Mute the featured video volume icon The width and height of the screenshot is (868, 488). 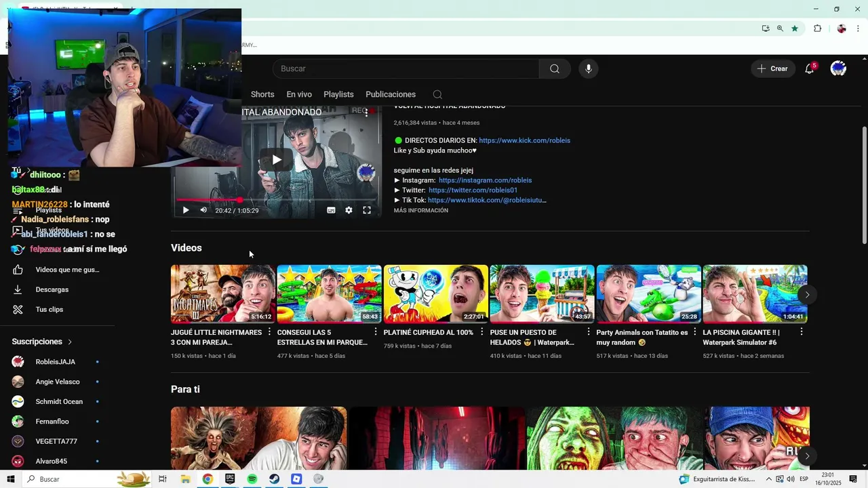203,210
